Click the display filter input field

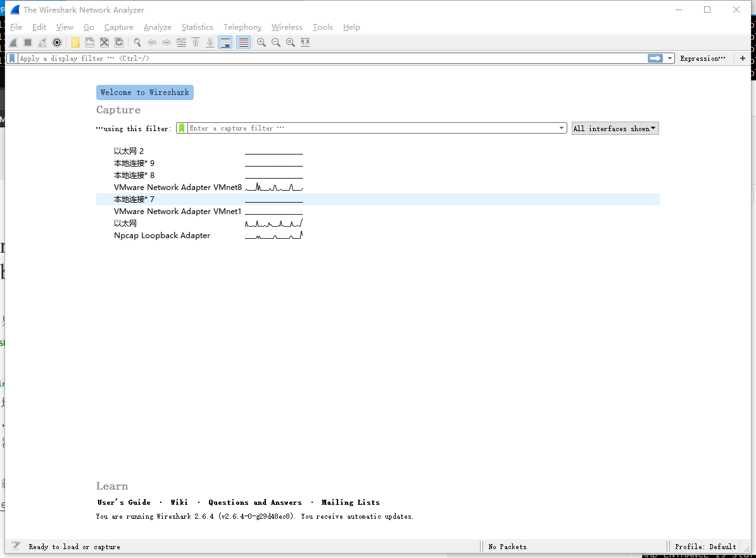click(332, 58)
